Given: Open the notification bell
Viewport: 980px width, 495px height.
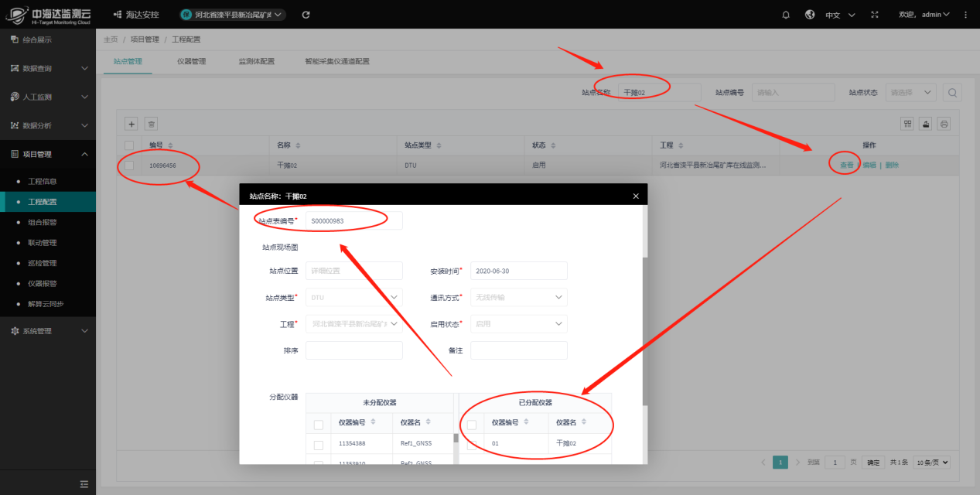Looking at the screenshot, I should tap(786, 15).
